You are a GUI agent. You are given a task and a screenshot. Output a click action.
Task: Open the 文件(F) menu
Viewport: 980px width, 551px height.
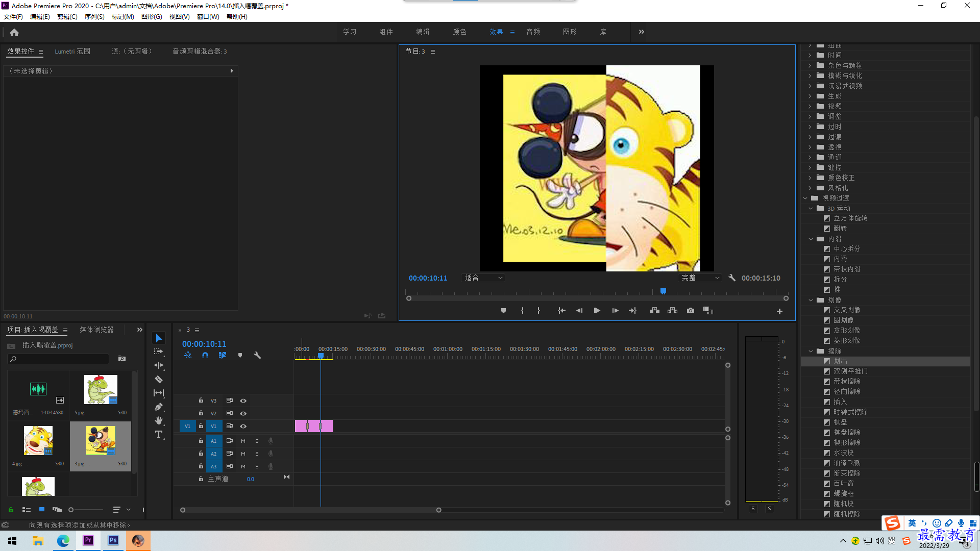coord(13,17)
